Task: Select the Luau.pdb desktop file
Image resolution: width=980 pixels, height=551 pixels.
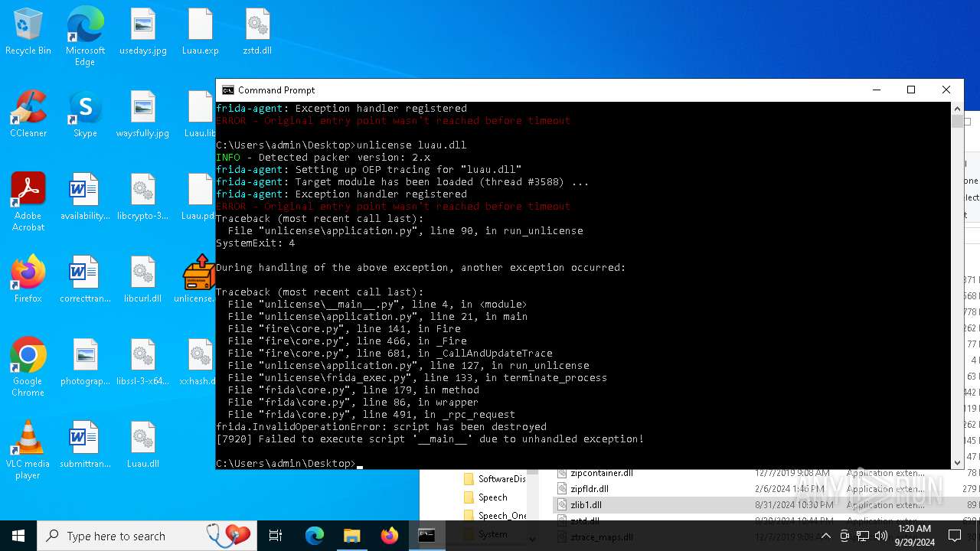Action: tap(198, 197)
